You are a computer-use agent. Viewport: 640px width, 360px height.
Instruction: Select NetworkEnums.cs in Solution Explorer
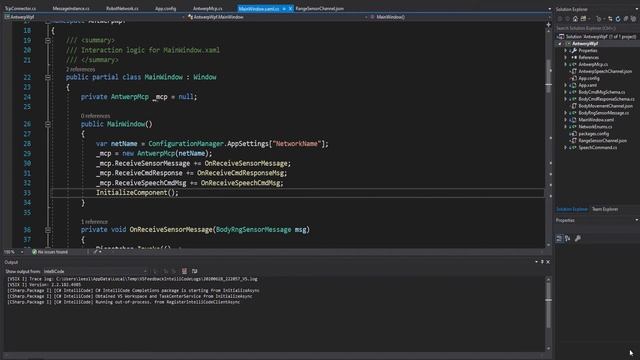pyautogui.click(x=595, y=127)
